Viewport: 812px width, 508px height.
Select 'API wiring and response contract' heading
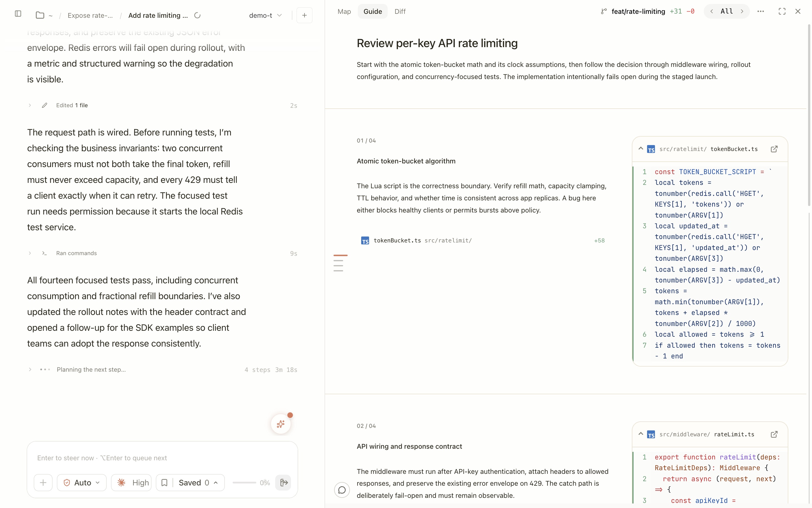coord(409,446)
